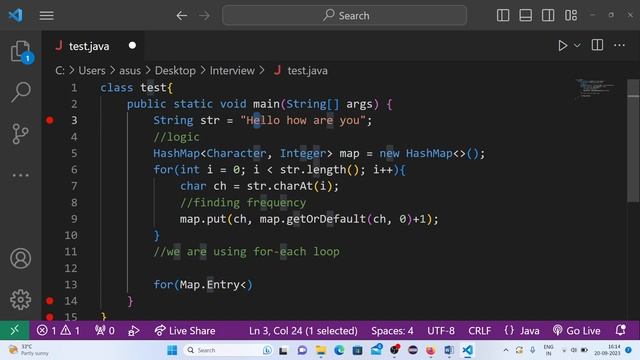The width and height of the screenshot is (640, 360).
Task: Toggle the primary side bar
Action: click(503, 16)
